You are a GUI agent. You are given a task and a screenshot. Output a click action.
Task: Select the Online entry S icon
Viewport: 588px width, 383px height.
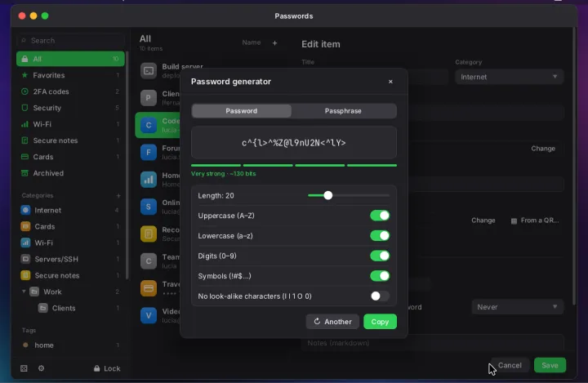coord(149,207)
